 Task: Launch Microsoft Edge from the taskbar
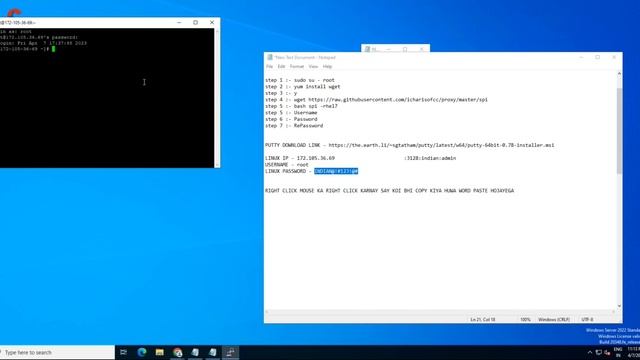(142, 352)
